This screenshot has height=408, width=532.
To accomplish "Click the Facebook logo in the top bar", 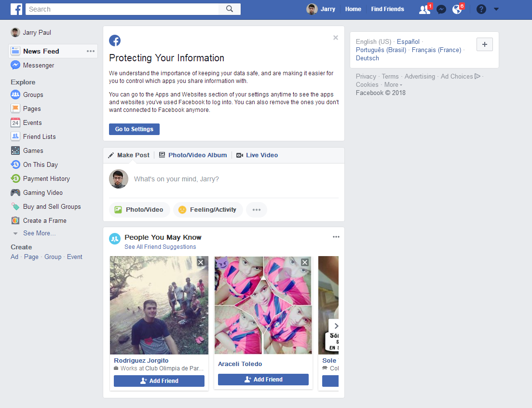I will point(16,9).
